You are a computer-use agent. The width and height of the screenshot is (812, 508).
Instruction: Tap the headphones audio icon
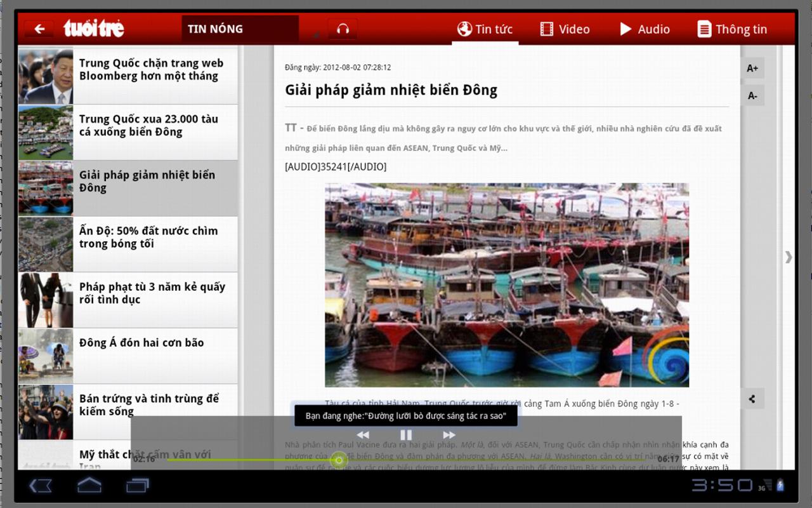343,29
